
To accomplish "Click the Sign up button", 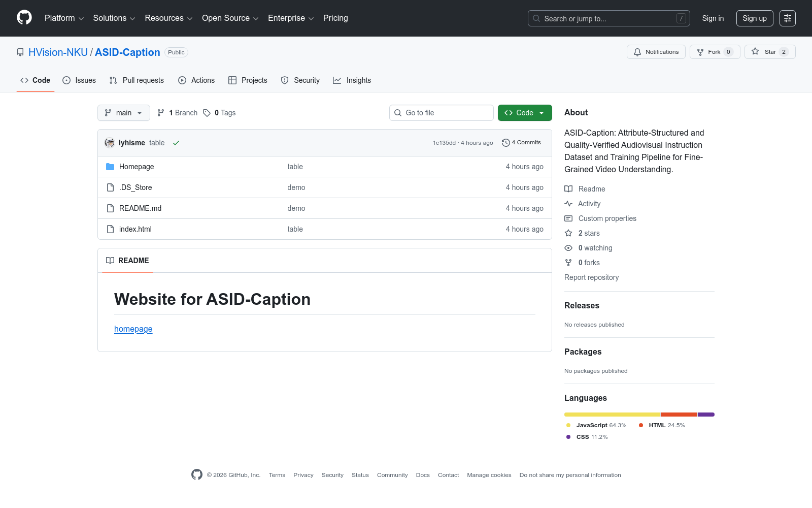I will (755, 18).
